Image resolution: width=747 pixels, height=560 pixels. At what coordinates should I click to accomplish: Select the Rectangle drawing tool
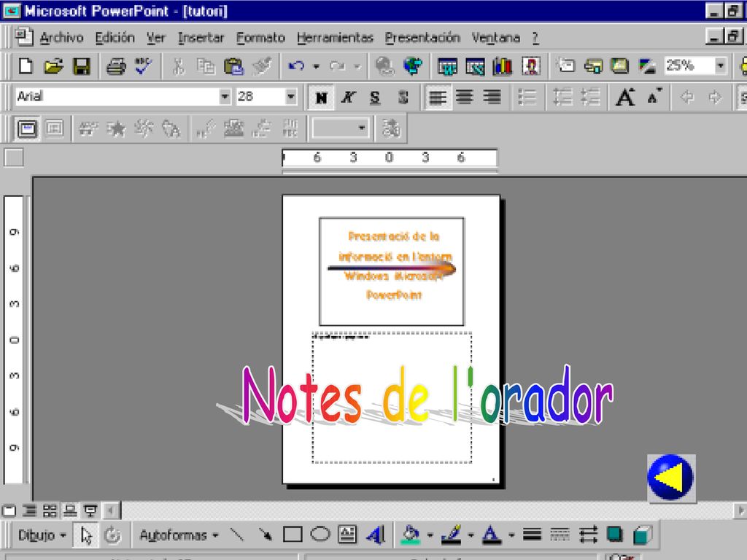pyautogui.click(x=293, y=534)
